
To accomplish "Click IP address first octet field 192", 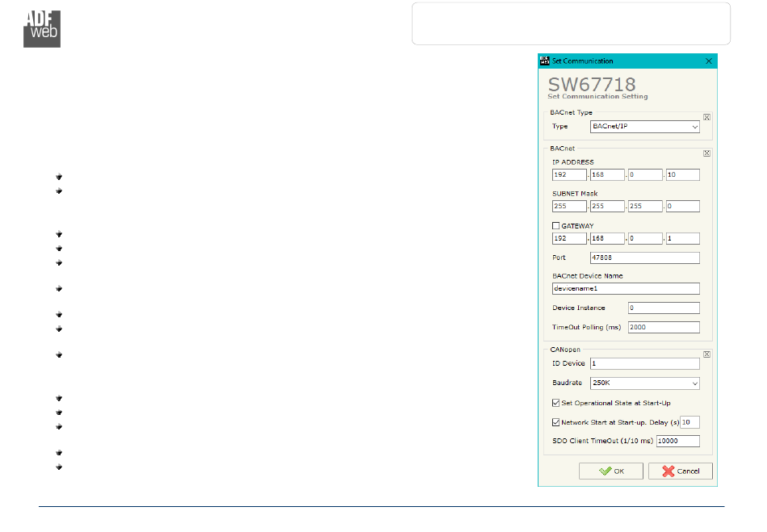I will click(x=569, y=174).
